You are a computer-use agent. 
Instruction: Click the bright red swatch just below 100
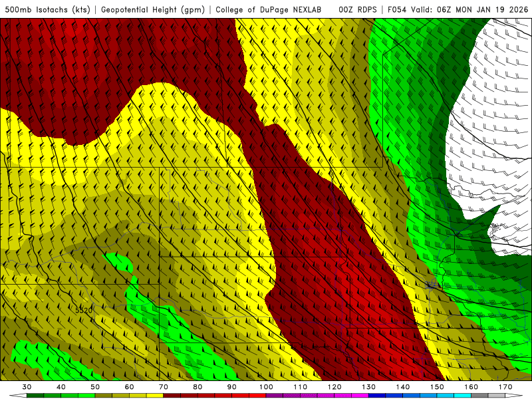pyautogui.click(x=257, y=396)
